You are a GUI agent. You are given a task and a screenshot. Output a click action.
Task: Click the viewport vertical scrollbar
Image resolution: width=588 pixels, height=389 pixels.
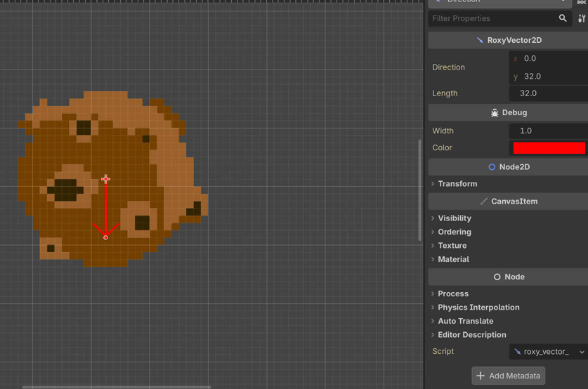(419, 190)
